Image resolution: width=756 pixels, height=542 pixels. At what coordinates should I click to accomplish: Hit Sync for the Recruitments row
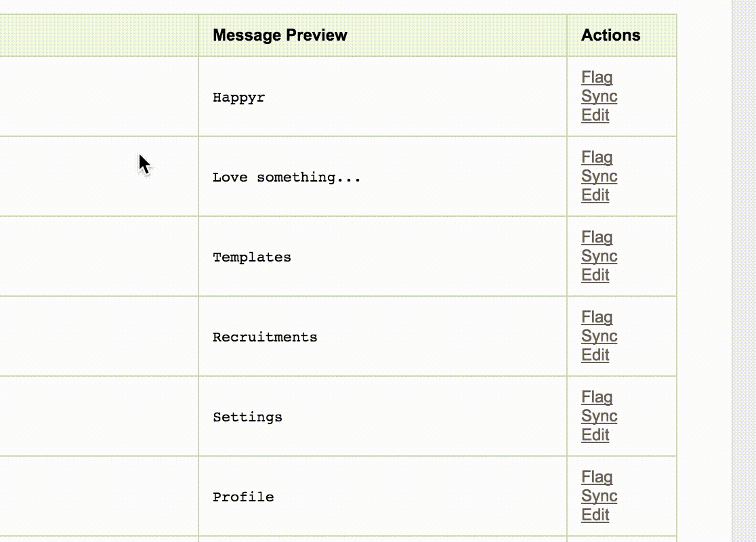coord(599,337)
